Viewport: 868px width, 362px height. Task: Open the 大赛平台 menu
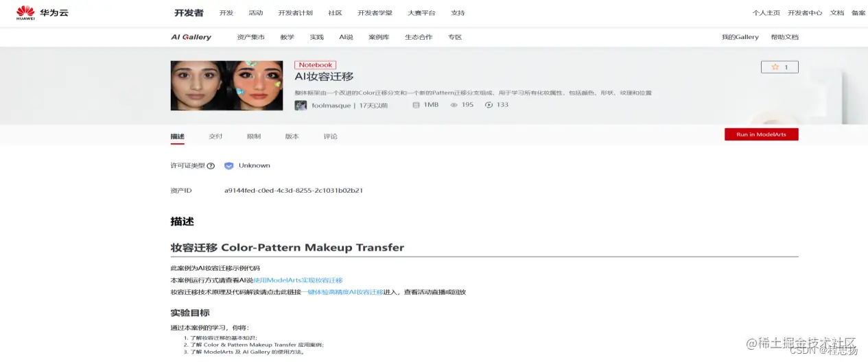[x=421, y=13]
